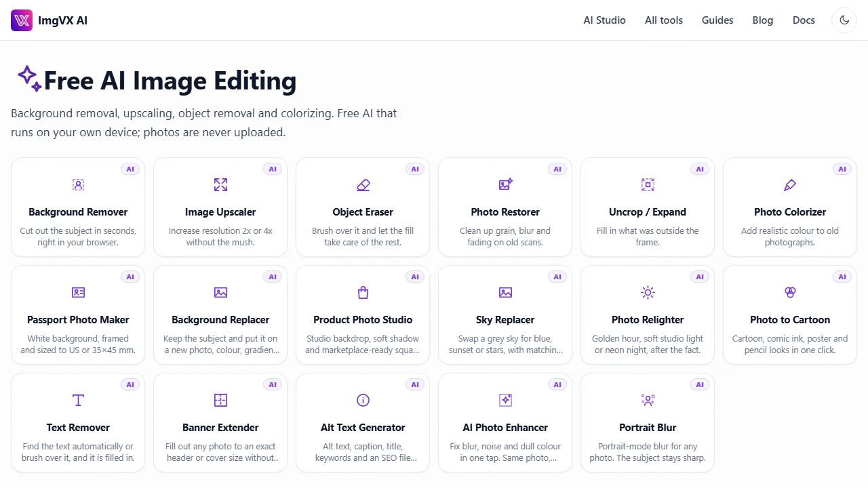Open AI Studio in the top navigation

(x=604, y=20)
